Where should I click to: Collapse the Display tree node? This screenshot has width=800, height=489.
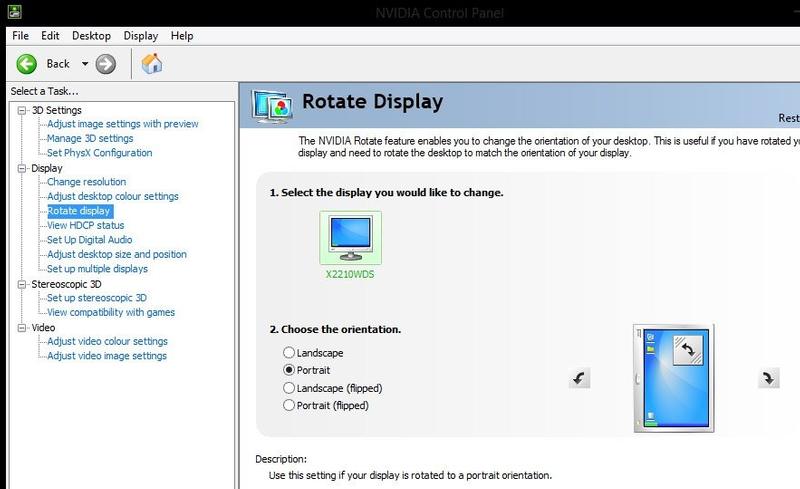click(x=21, y=168)
